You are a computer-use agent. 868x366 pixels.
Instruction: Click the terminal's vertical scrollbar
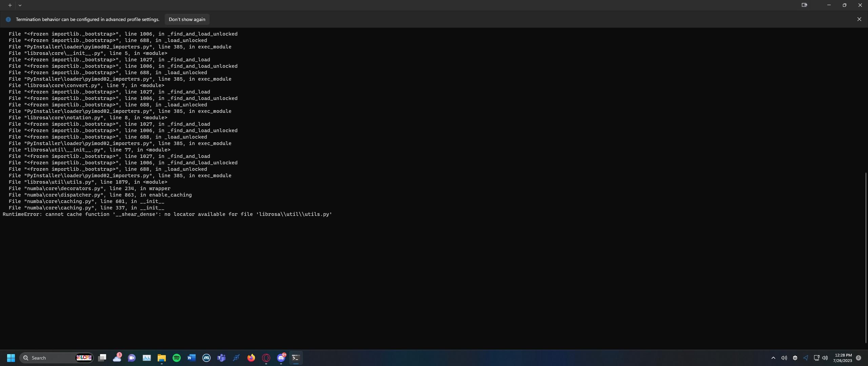866,258
